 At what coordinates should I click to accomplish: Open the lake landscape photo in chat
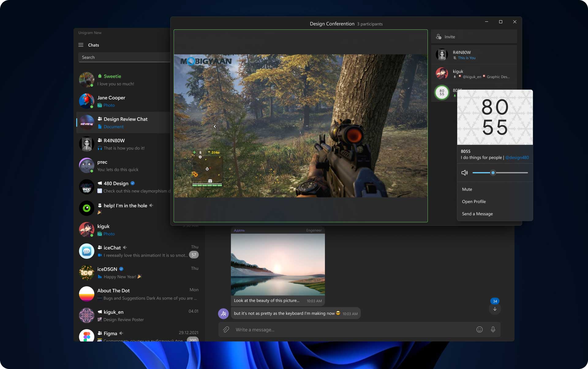278,264
